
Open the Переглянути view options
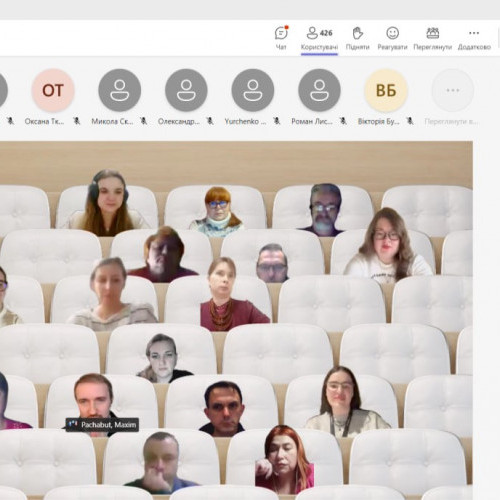[432, 38]
